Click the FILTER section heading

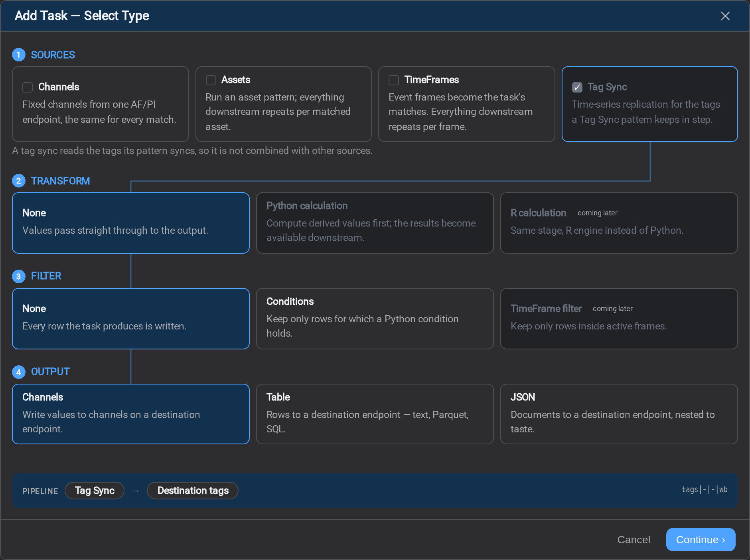(x=46, y=276)
